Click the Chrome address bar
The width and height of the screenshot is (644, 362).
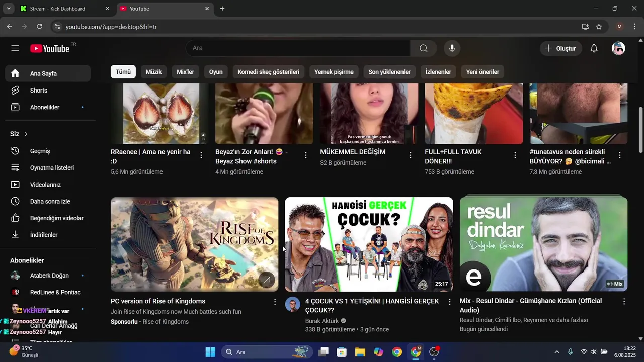tap(317, 27)
